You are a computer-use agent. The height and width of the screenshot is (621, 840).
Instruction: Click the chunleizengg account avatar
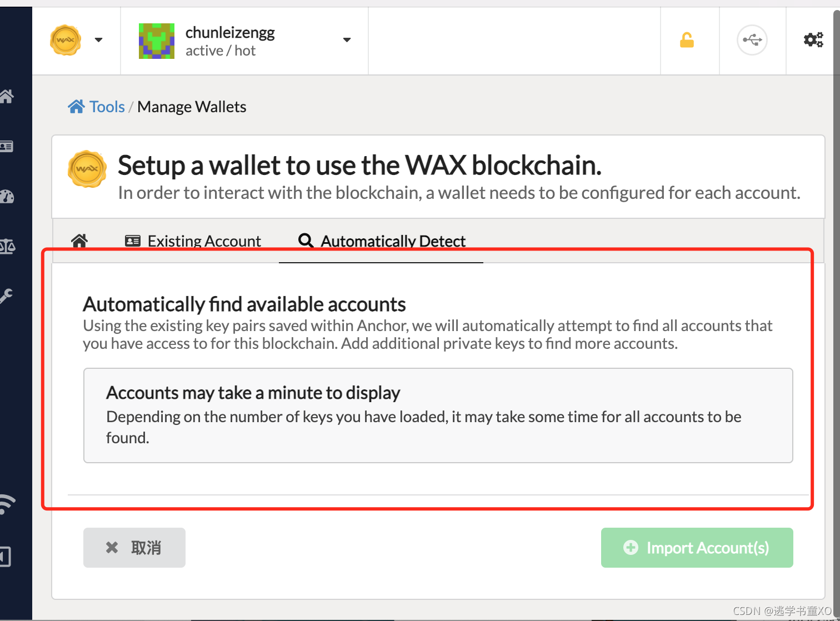(157, 41)
